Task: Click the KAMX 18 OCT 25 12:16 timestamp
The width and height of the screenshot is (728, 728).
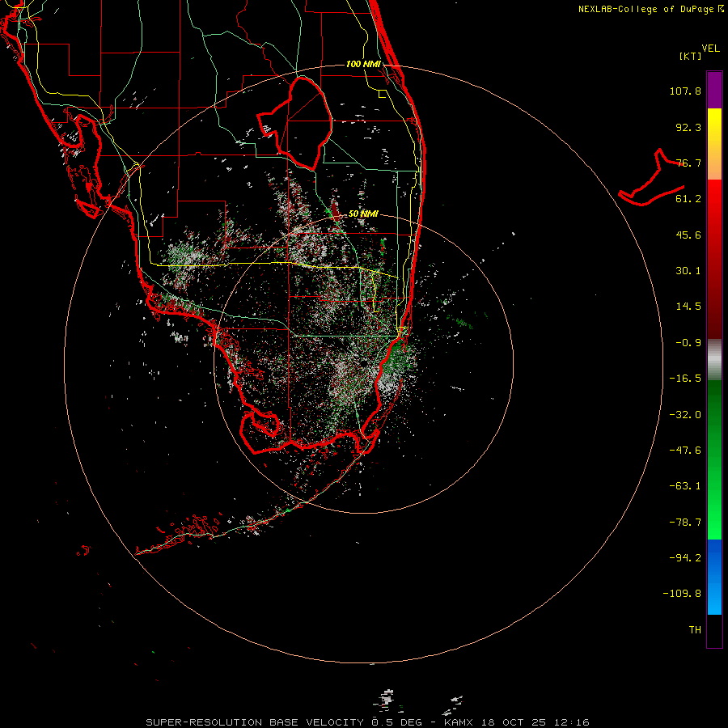Action: (517, 722)
